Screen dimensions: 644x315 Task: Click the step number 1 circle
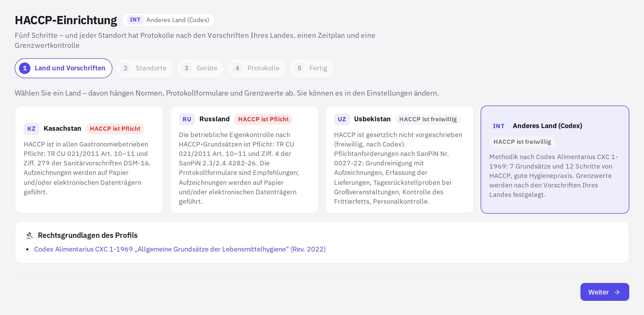coord(25,68)
